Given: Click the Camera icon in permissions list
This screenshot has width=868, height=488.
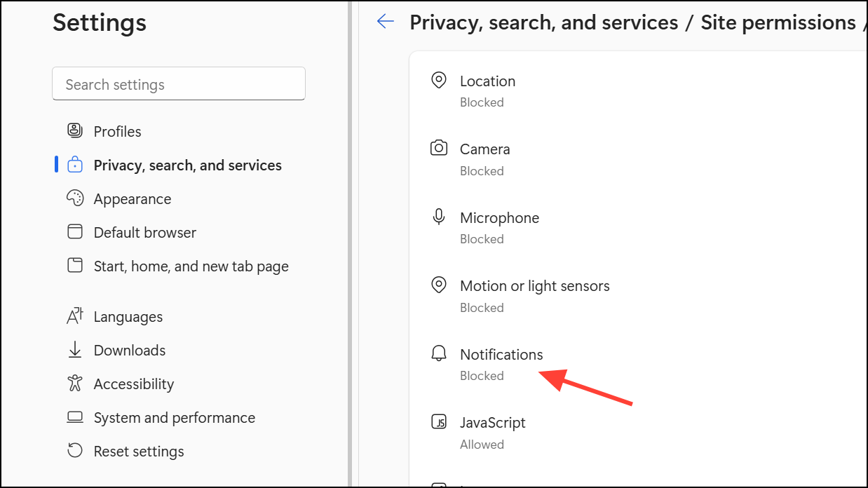Looking at the screenshot, I should tap(439, 149).
